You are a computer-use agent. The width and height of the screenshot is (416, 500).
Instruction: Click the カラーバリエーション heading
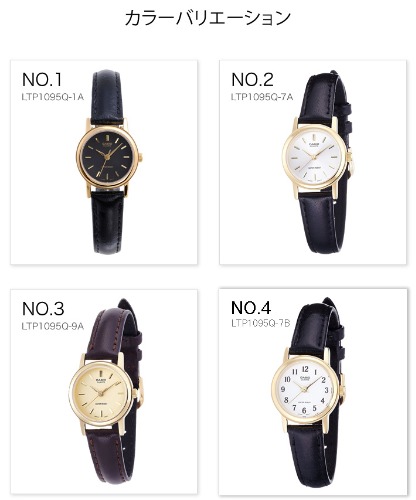pyautogui.click(x=208, y=18)
